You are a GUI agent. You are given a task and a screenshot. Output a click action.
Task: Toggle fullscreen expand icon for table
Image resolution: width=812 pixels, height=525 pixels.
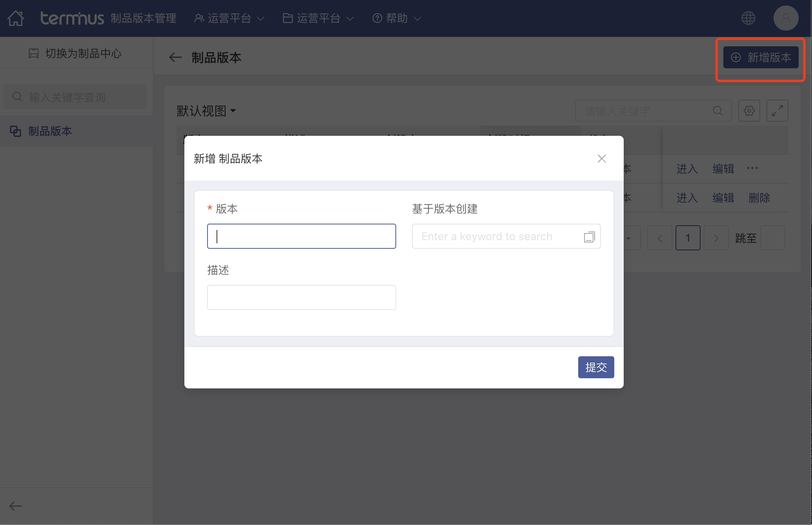click(x=777, y=111)
